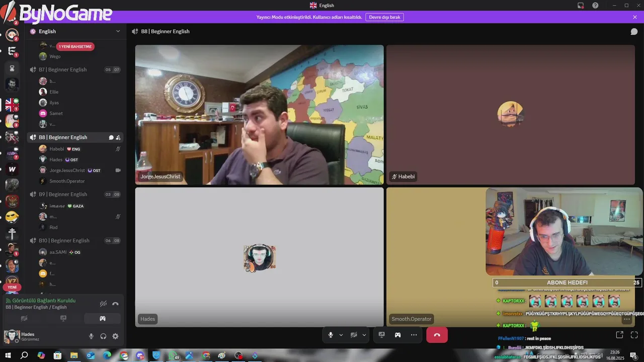
Task: Toggle microphone in call control bar
Action: pos(331,335)
